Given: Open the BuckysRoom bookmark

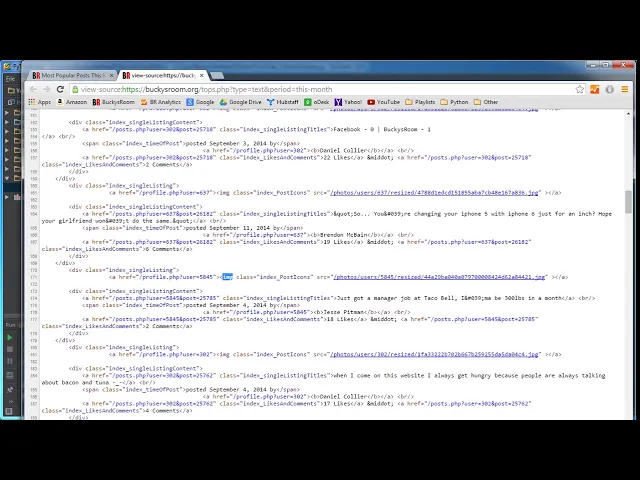Looking at the screenshot, I should (x=113, y=102).
